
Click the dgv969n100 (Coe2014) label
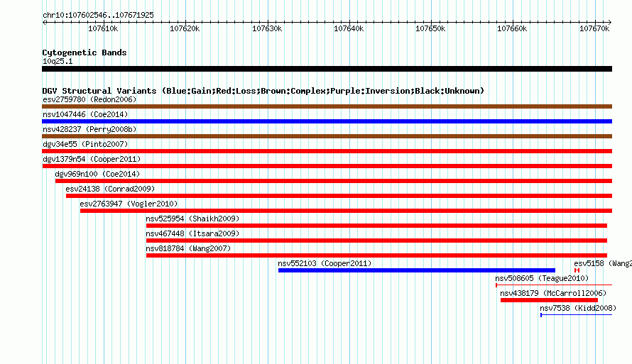click(97, 174)
